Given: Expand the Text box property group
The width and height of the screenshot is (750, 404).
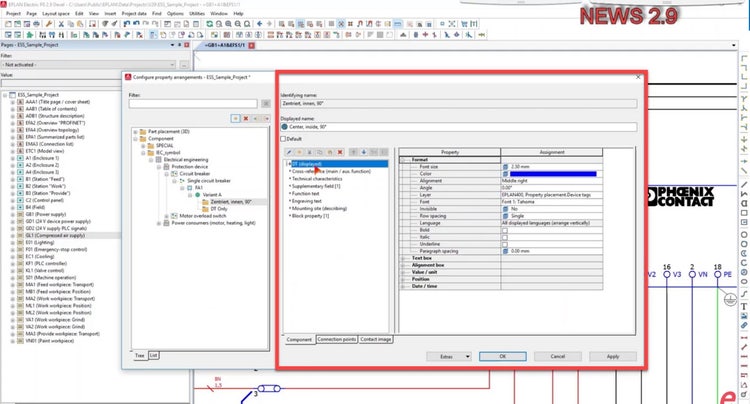Looking at the screenshot, I should pos(403,257).
